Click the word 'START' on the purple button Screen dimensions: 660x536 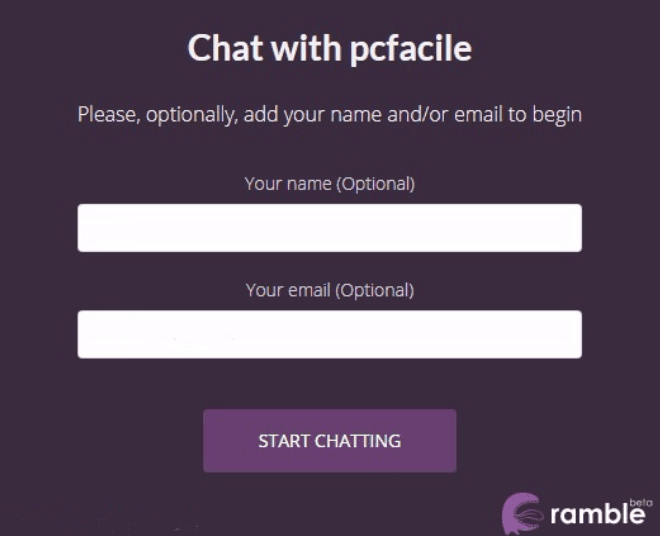click(x=282, y=441)
